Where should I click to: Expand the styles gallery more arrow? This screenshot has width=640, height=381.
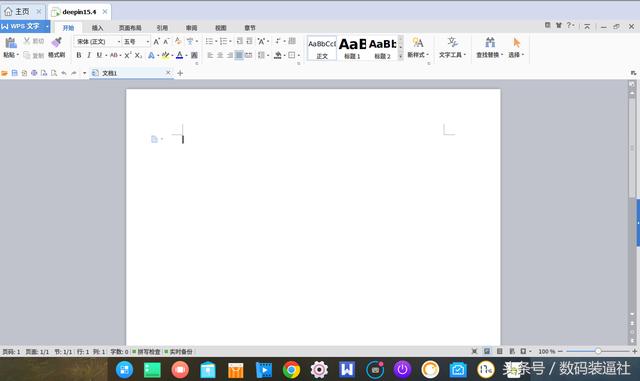(x=400, y=56)
